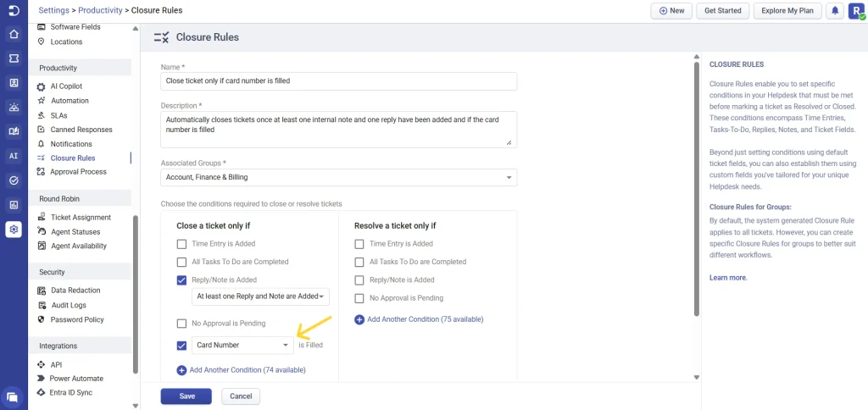This screenshot has width=868, height=410.
Task: Click the settings sidebar scrollbar thumb
Action: 136,293
